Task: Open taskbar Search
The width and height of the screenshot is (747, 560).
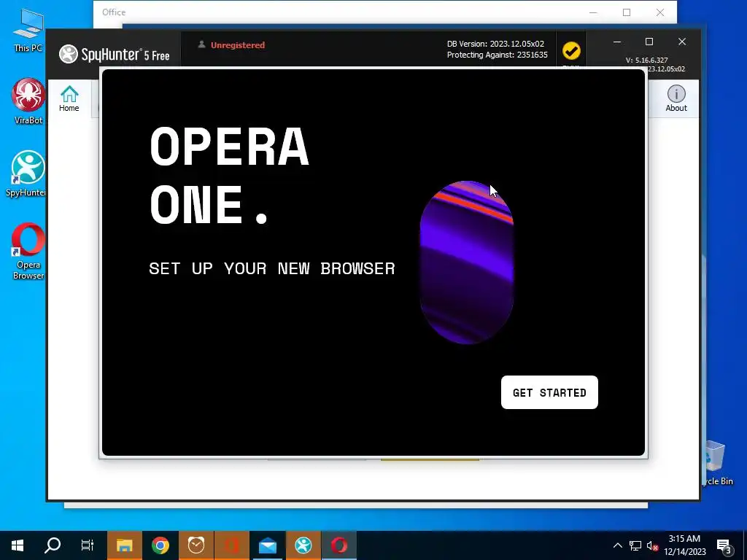Action: tap(53, 545)
